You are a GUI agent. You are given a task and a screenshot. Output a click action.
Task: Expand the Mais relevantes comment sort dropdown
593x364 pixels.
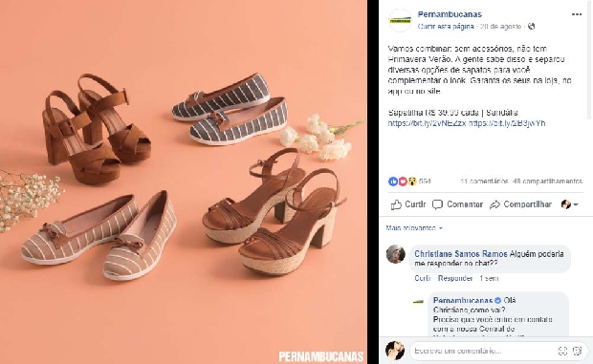coord(414,228)
